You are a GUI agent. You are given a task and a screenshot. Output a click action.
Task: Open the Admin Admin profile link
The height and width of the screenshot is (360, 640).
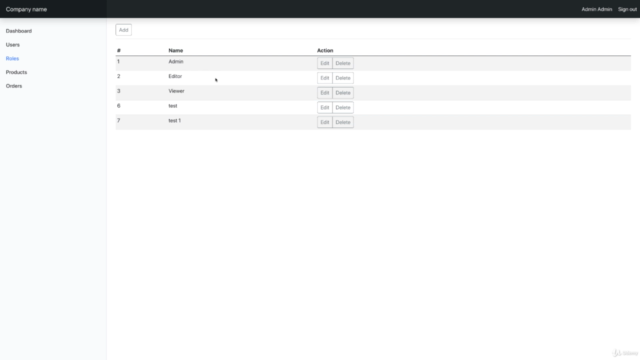(x=596, y=9)
